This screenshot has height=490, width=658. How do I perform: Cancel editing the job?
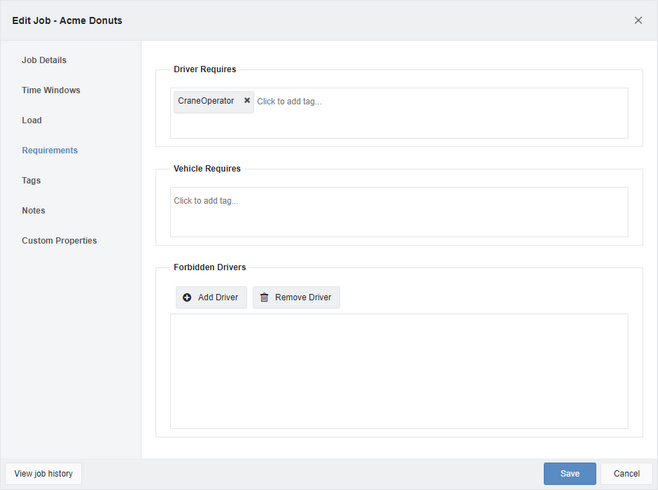[626, 473]
